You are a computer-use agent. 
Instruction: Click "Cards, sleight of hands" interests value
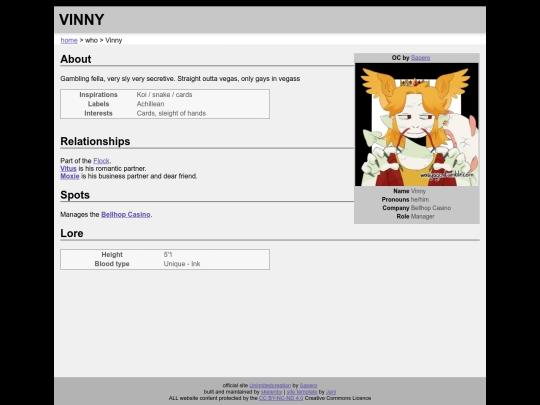point(171,113)
